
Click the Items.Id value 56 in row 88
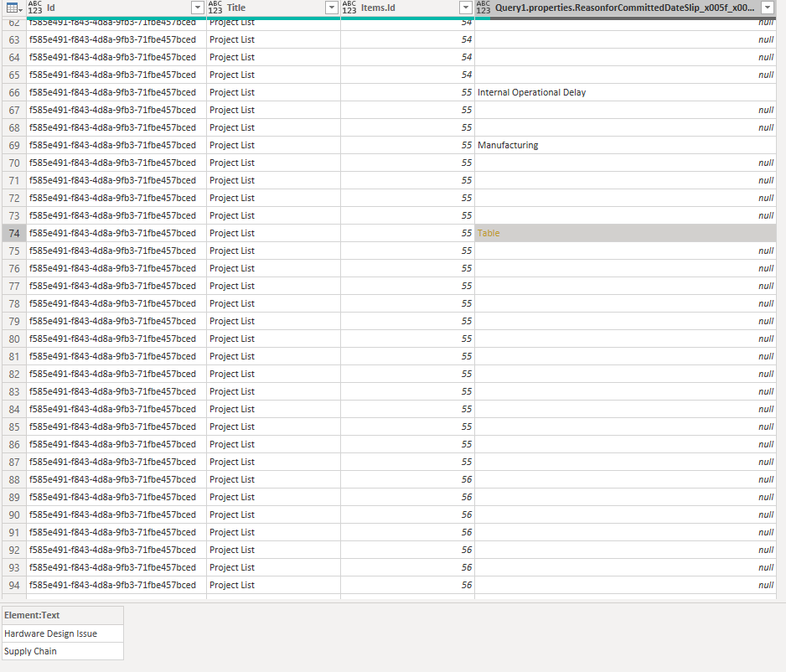[x=407, y=479]
